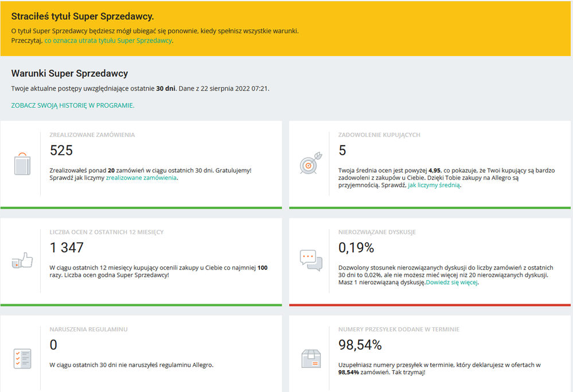
Task: Open link 'co oznacza utrata tytułu Super Sprzedawcy'
Action: tap(108, 41)
